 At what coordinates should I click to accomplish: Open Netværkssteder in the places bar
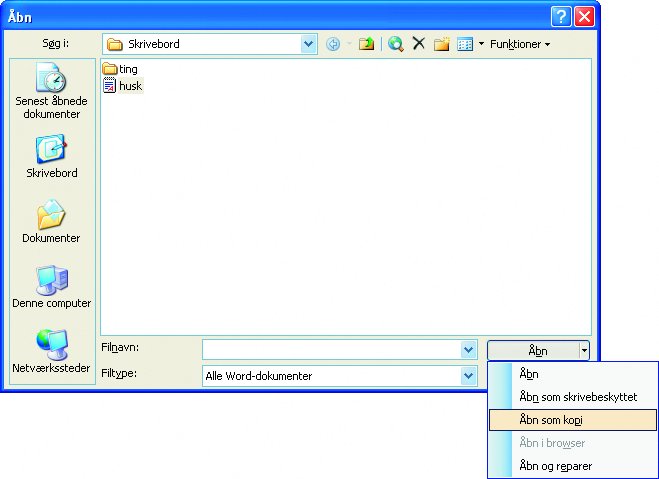click(51, 352)
